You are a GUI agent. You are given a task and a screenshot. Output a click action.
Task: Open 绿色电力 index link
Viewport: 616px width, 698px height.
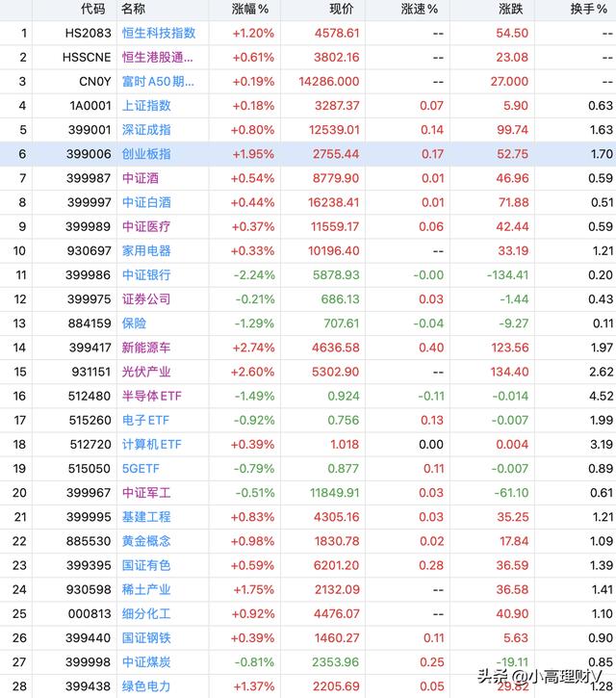pos(146,686)
